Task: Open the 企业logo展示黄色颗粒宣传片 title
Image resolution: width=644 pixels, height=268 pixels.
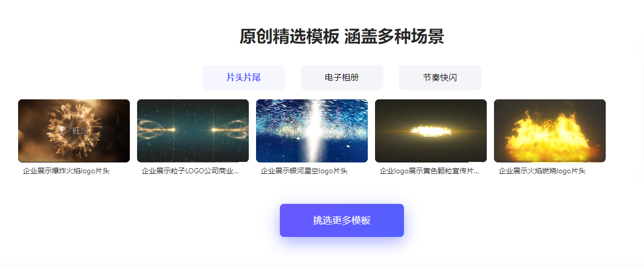Action: click(429, 171)
